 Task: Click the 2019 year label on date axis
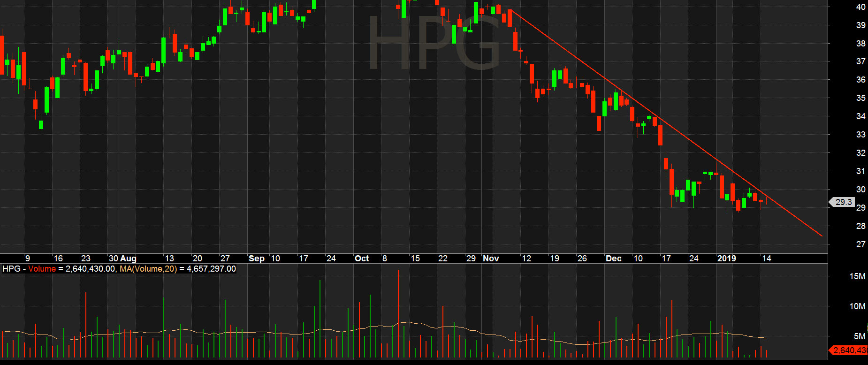726,259
